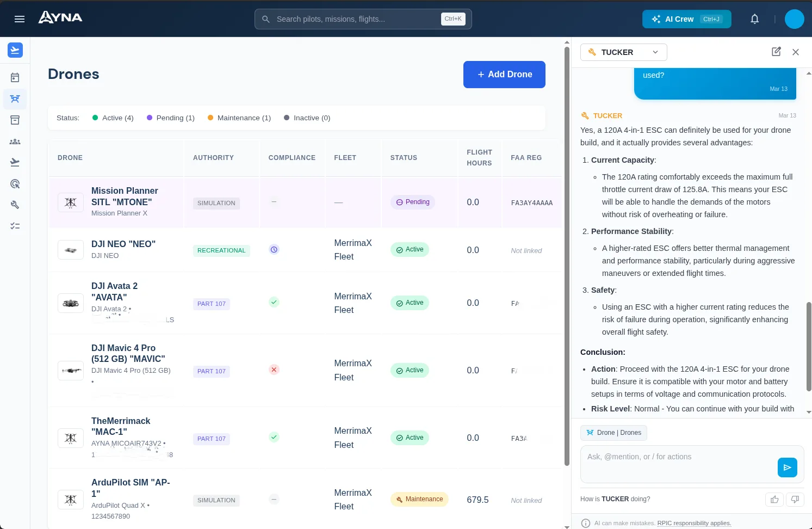Open the blue plane icon atop the sidebar
This screenshot has height=529, width=812.
pos(15,50)
